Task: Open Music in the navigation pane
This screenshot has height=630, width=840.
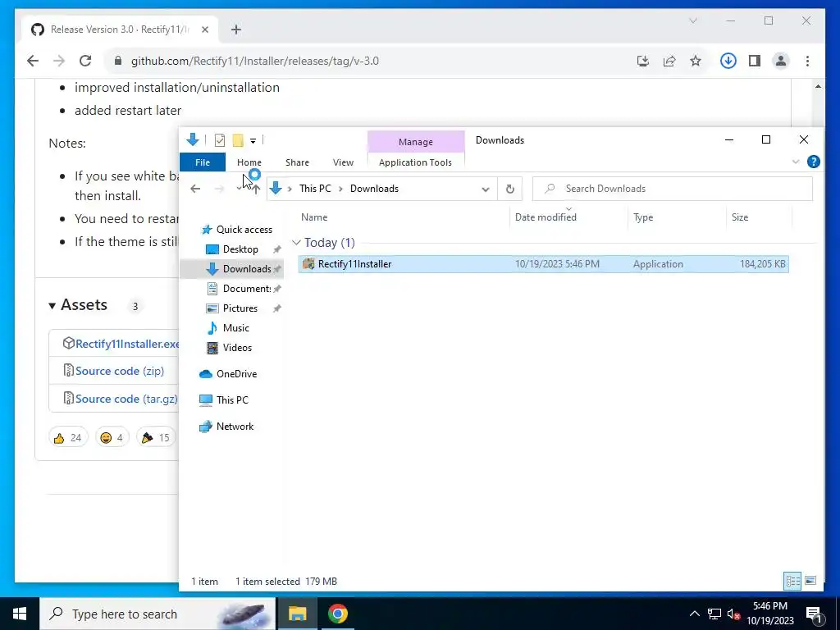Action: 235,328
